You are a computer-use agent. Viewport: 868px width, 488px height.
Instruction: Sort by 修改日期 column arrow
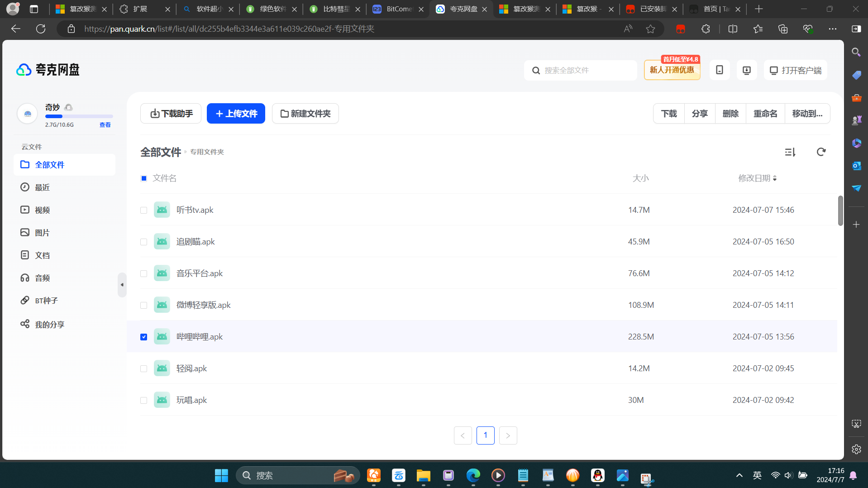[x=775, y=178]
